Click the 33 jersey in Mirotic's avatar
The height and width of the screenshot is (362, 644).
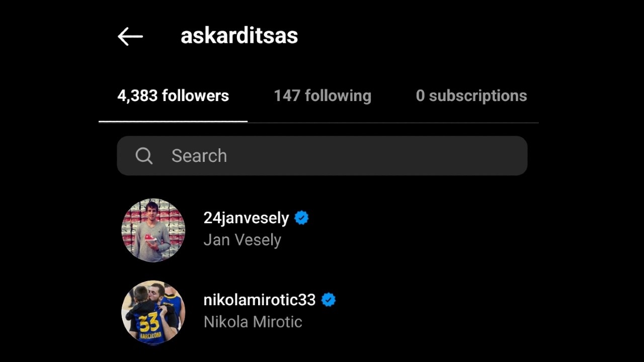(149, 322)
